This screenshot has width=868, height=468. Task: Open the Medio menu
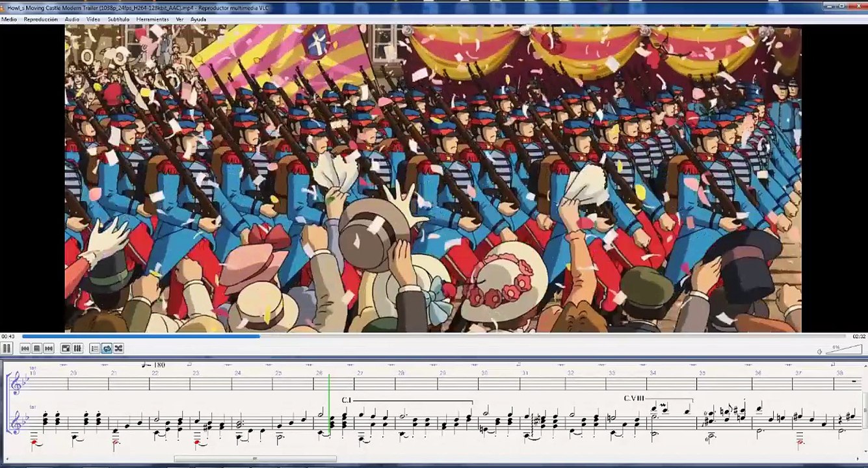click(x=9, y=19)
